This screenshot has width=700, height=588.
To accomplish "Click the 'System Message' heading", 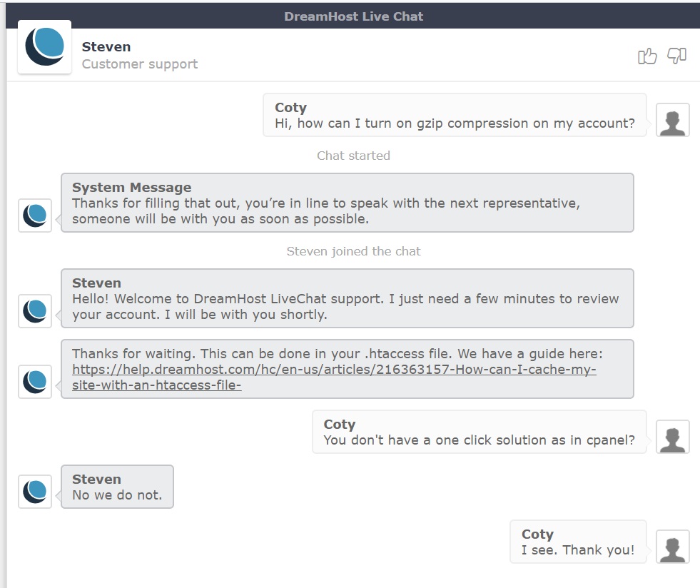I will (132, 188).
